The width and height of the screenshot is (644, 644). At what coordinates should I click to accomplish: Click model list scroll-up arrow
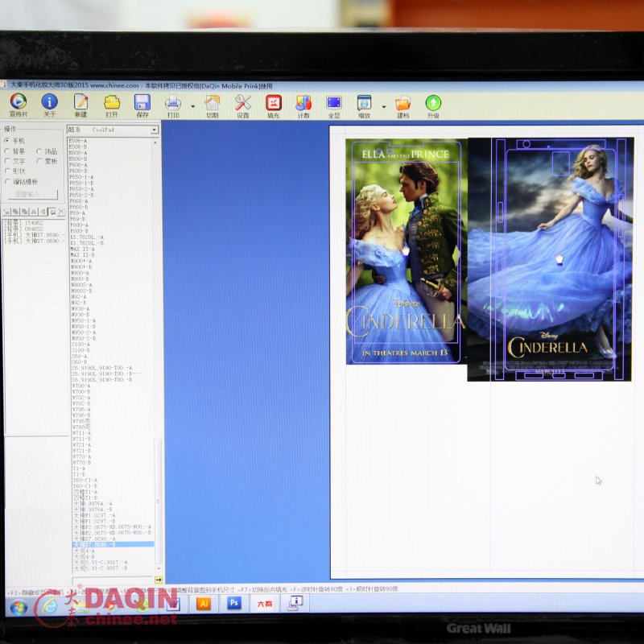(155, 142)
